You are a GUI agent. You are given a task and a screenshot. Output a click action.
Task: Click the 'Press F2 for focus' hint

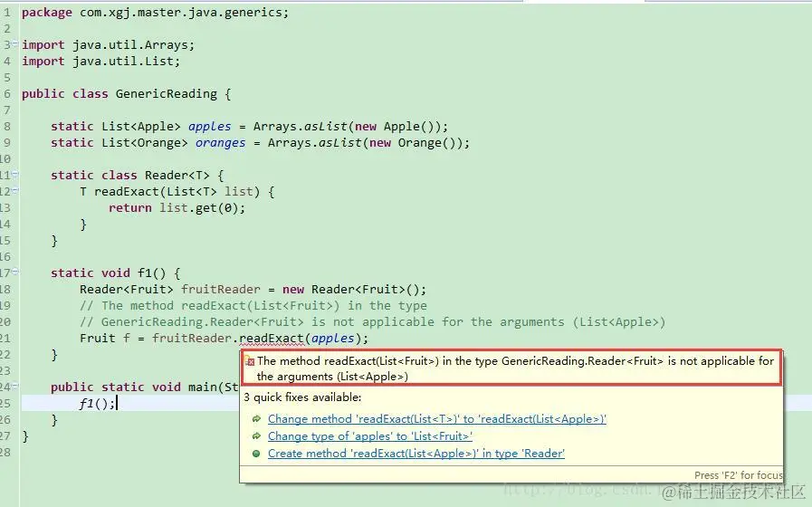click(x=739, y=475)
